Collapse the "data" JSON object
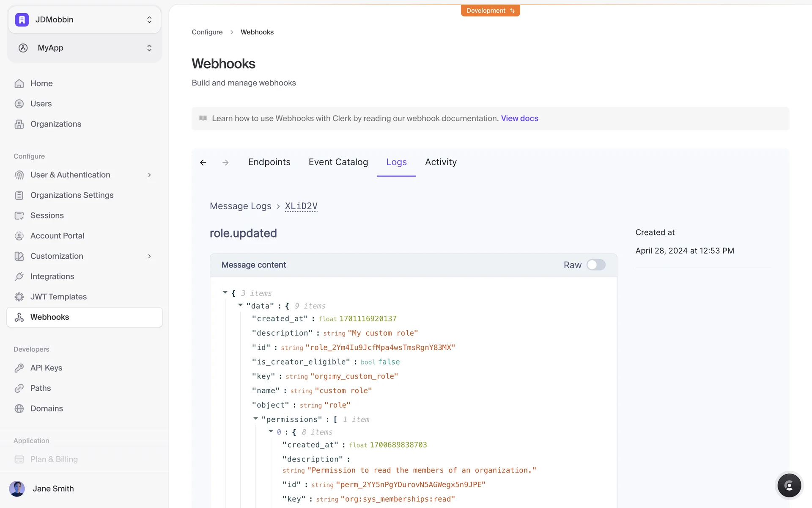 [240, 305]
